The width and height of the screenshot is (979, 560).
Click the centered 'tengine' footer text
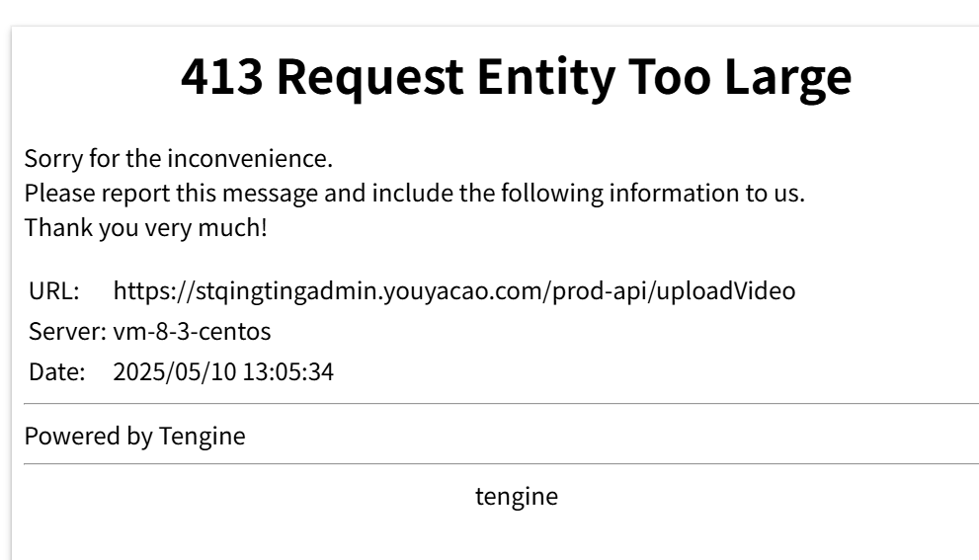517,497
